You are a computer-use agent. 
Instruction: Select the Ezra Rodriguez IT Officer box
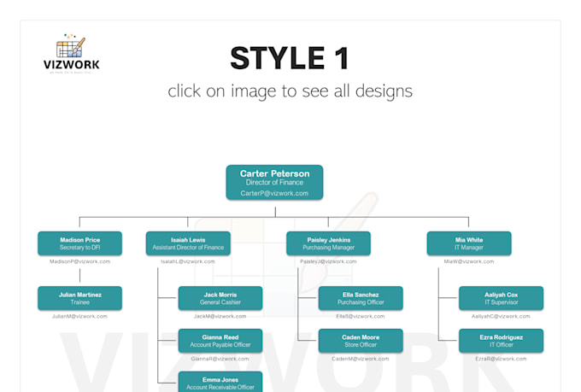(x=502, y=341)
